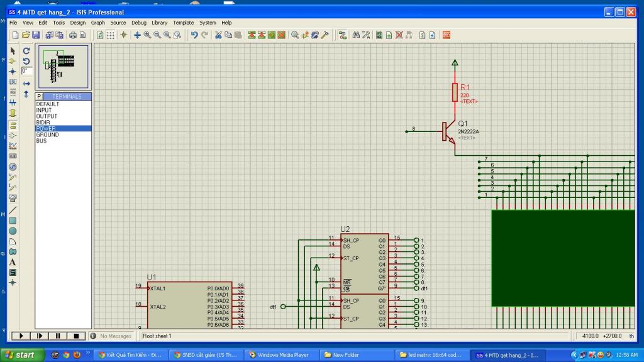Click the Windows start button

point(21,355)
